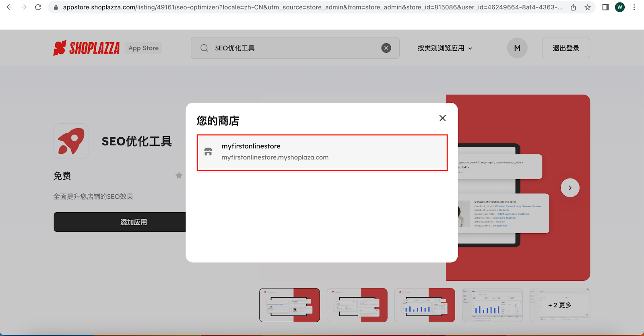Click the appstore.shoplazza.com address bar URL
This screenshot has width=644, height=336.
(x=312, y=7)
